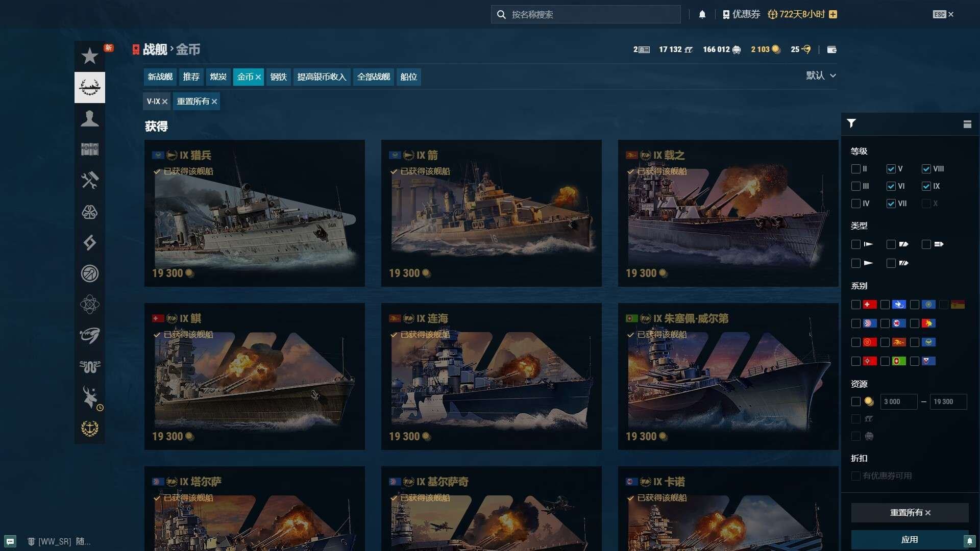Click the anchor emblem icon in sidebar
980x551 pixels.
point(89,429)
